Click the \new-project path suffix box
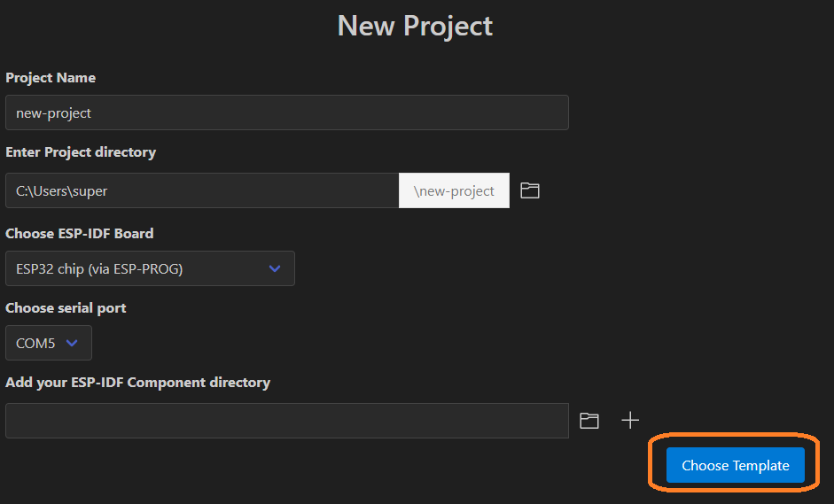Screen dimensions: 834x504 coord(455,190)
